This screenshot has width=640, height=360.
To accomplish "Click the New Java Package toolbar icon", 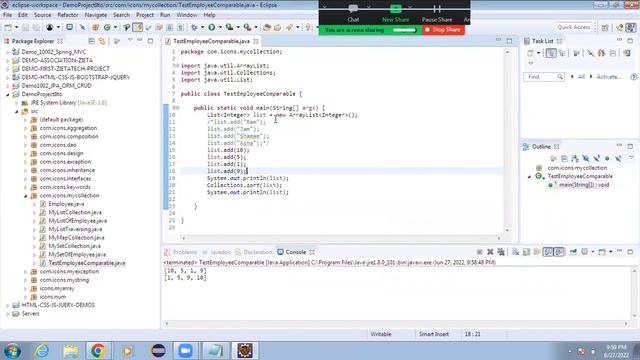I will coord(95,27).
